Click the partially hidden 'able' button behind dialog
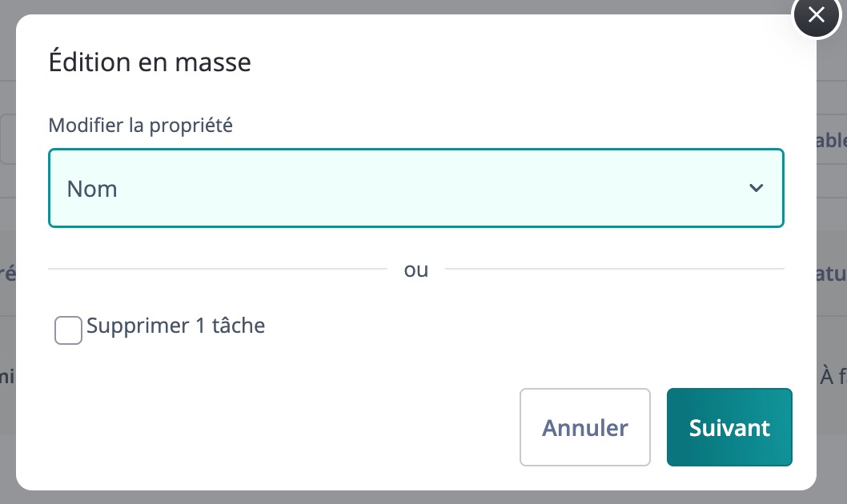The image size is (847, 504). click(x=831, y=140)
